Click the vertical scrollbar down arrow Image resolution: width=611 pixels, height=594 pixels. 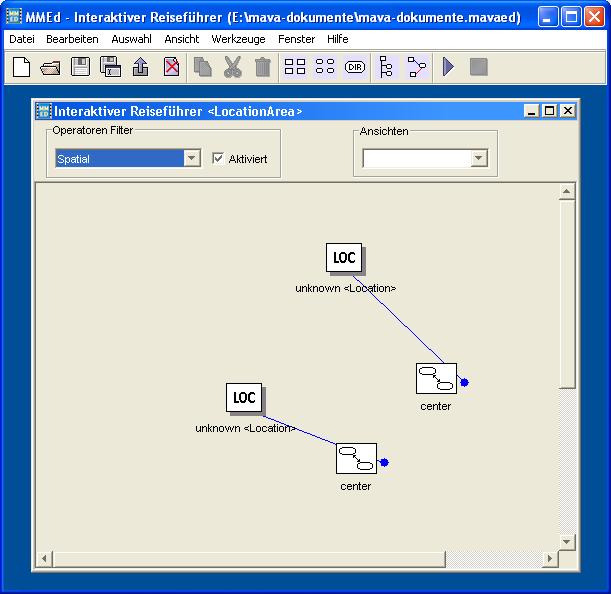click(x=567, y=541)
